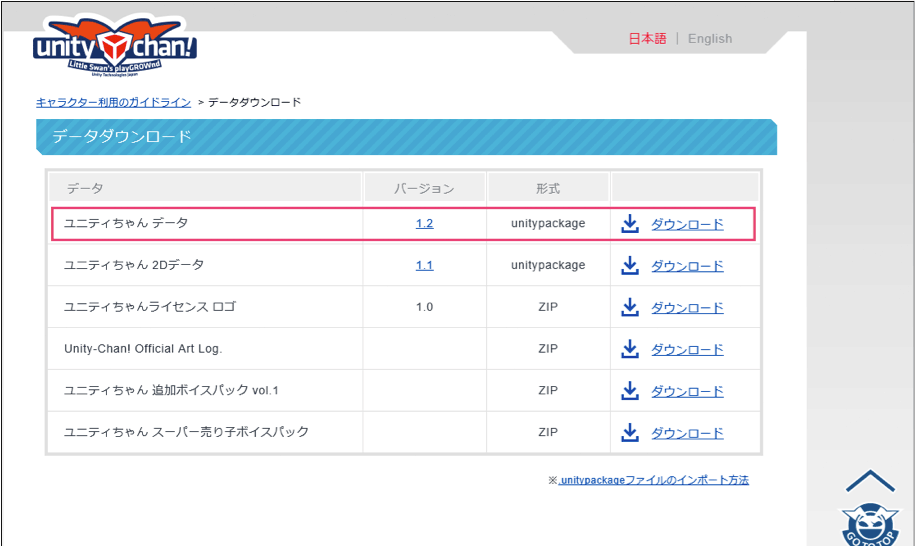Click download icon for 追加ボイスパック vol.1
The image size is (915, 546).
pos(630,391)
